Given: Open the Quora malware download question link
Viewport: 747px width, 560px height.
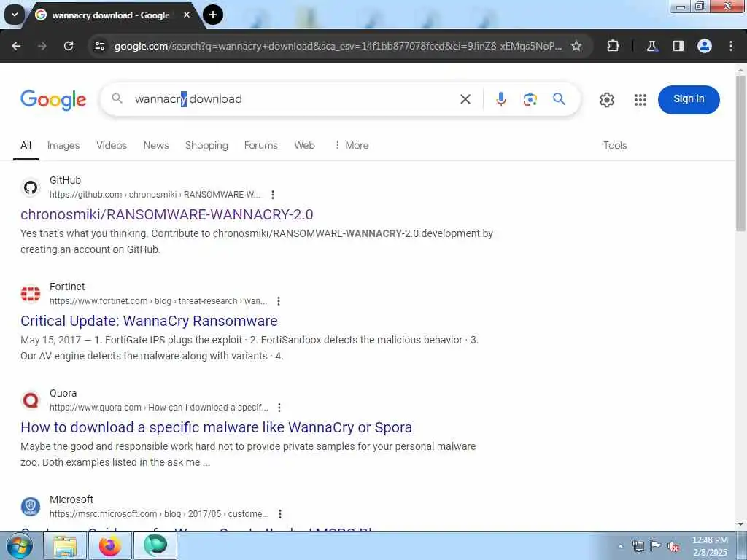Looking at the screenshot, I should click(x=216, y=427).
